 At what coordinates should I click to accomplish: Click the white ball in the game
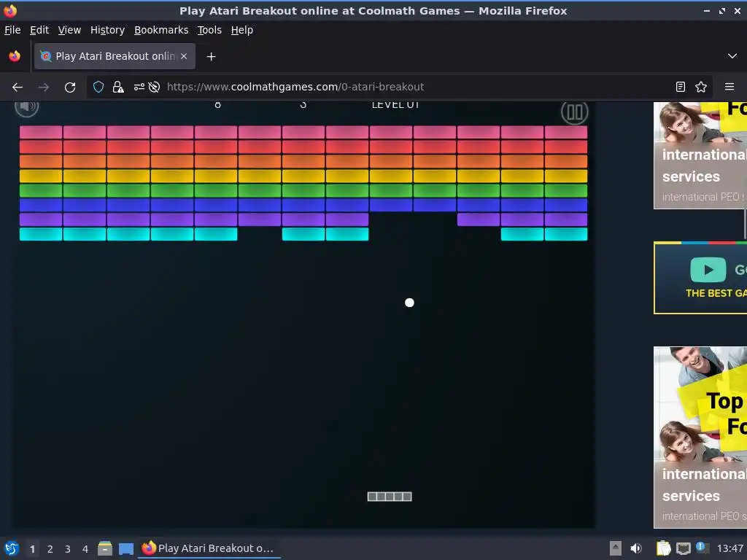point(409,303)
